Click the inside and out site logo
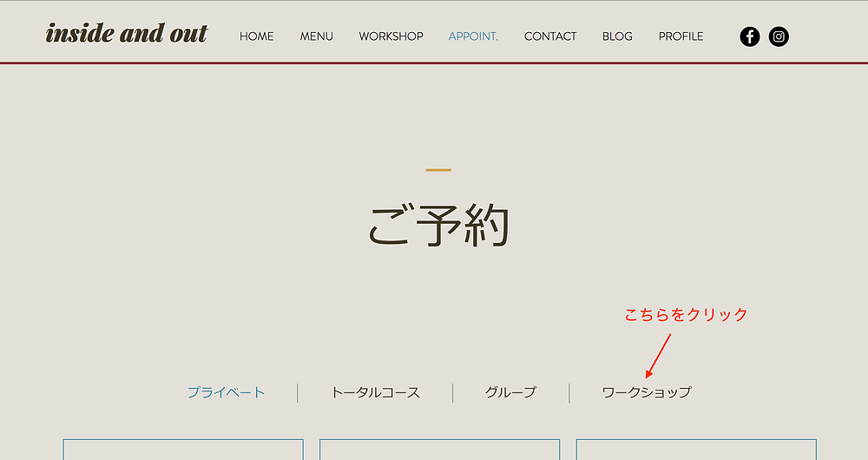Screen dimensions: 868x460 coord(127,33)
